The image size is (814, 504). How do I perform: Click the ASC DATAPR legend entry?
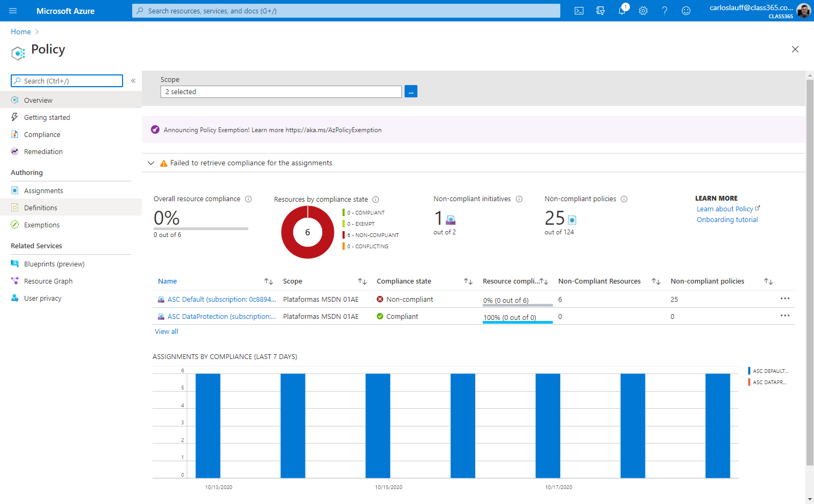[768, 382]
